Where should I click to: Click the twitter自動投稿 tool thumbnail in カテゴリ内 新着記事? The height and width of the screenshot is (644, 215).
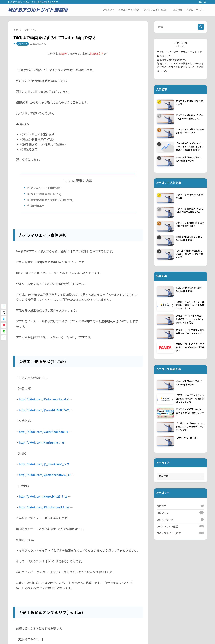click(x=165, y=413)
